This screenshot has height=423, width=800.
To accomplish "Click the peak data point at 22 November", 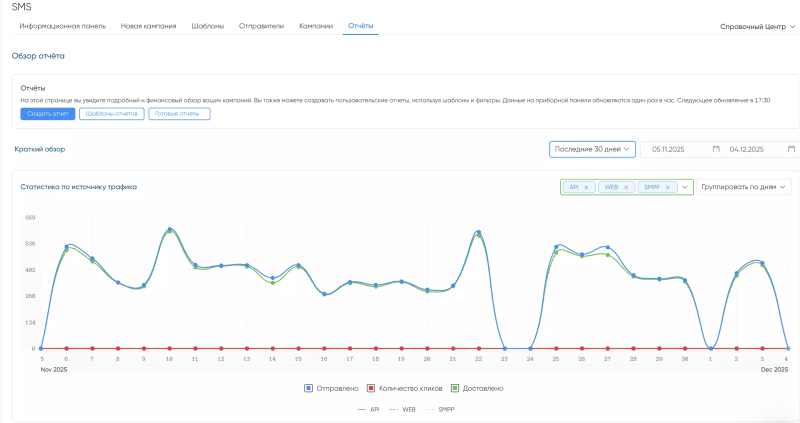I will [478, 232].
